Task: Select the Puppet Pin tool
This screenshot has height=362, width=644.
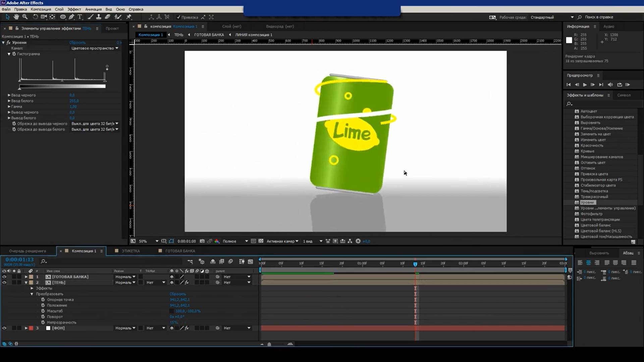Action: click(129, 17)
